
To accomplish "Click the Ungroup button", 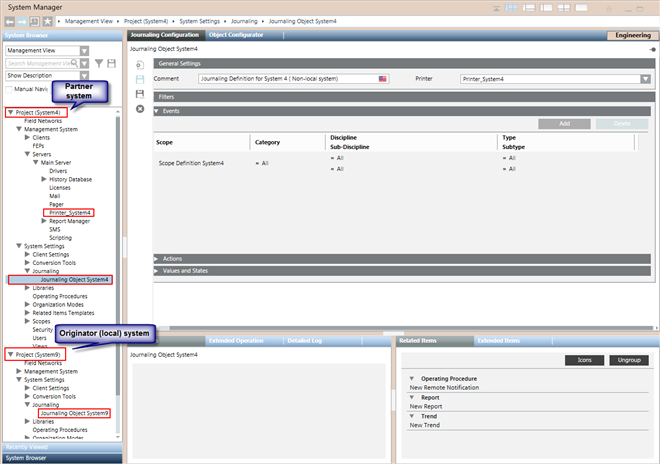I will point(628,359).
